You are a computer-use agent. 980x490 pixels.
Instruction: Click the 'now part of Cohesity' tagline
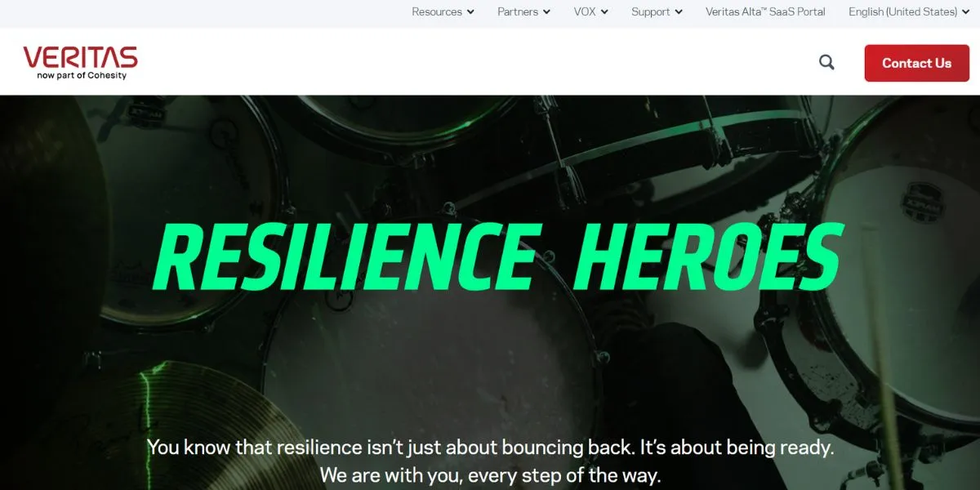click(x=82, y=75)
